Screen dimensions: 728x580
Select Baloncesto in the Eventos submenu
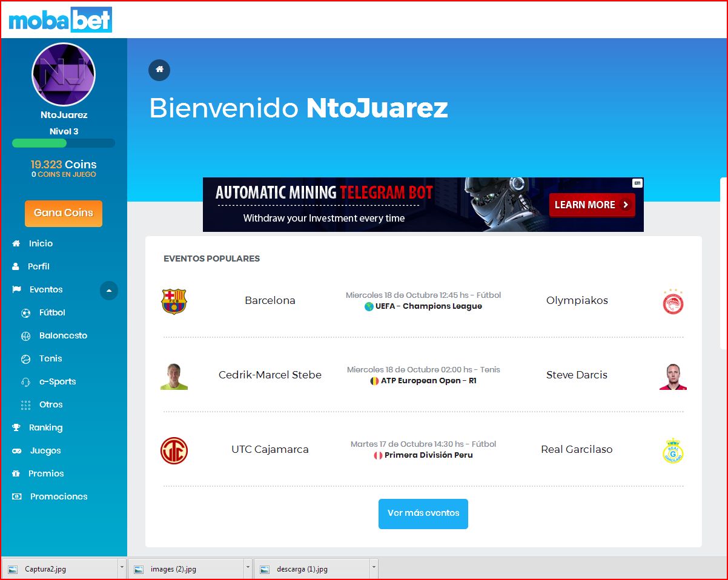(x=64, y=335)
